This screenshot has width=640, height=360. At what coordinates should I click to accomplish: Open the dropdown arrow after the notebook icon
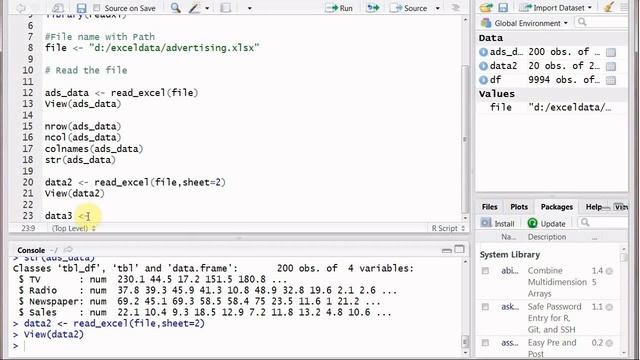click(249, 8)
